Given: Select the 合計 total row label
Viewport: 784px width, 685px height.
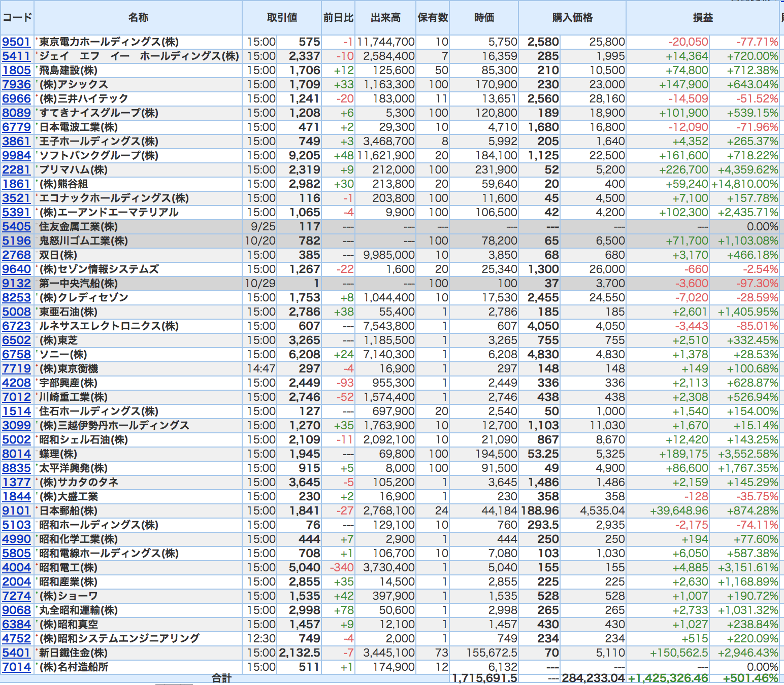Looking at the screenshot, I should pyautogui.click(x=221, y=678).
